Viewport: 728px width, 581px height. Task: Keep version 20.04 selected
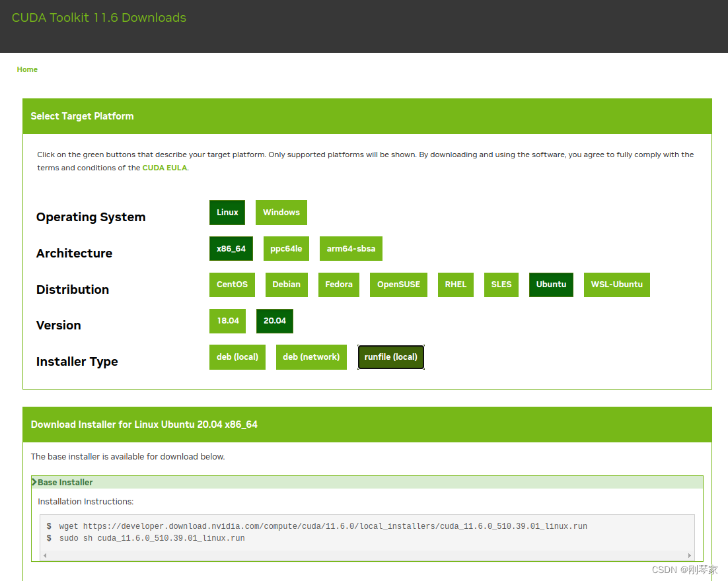pyautogui.click(x=274, y=321)
